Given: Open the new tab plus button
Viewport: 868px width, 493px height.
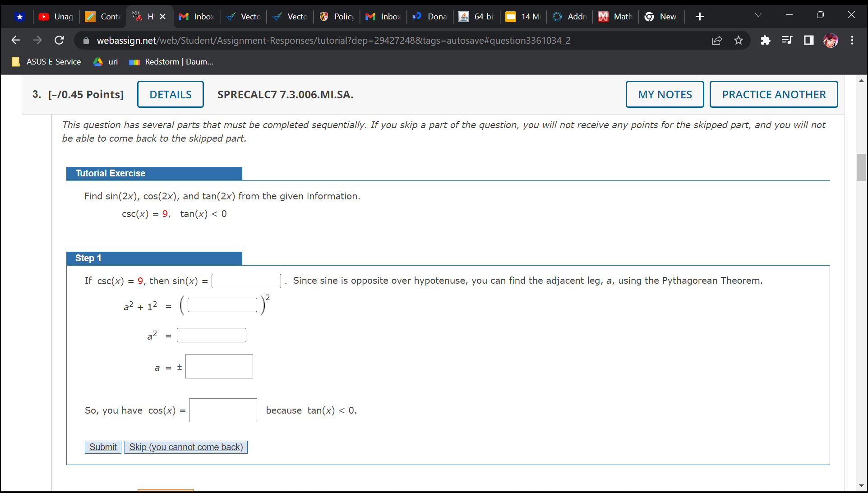Looking at the screenshot, I should point(700,17).
